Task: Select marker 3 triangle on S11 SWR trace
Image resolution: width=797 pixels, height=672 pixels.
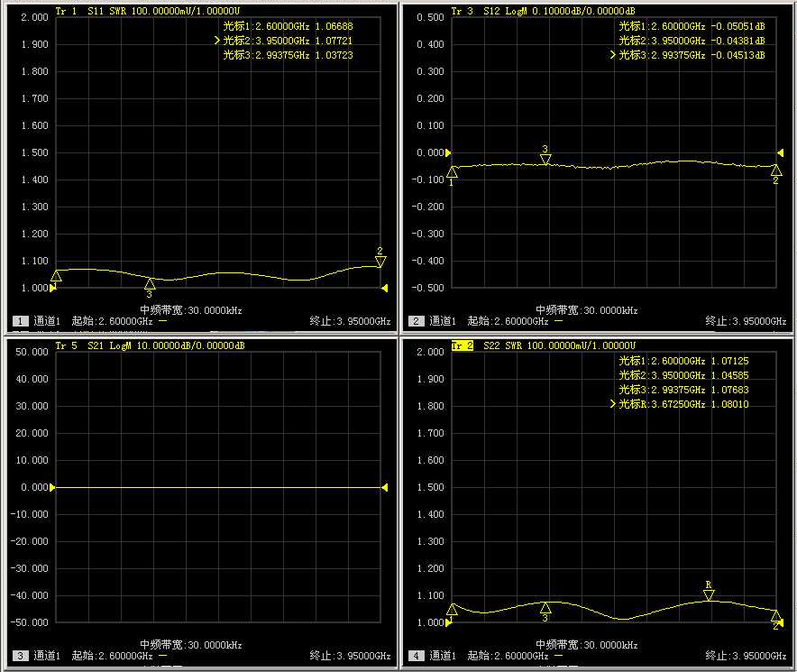Action: (x=150, y=284)
